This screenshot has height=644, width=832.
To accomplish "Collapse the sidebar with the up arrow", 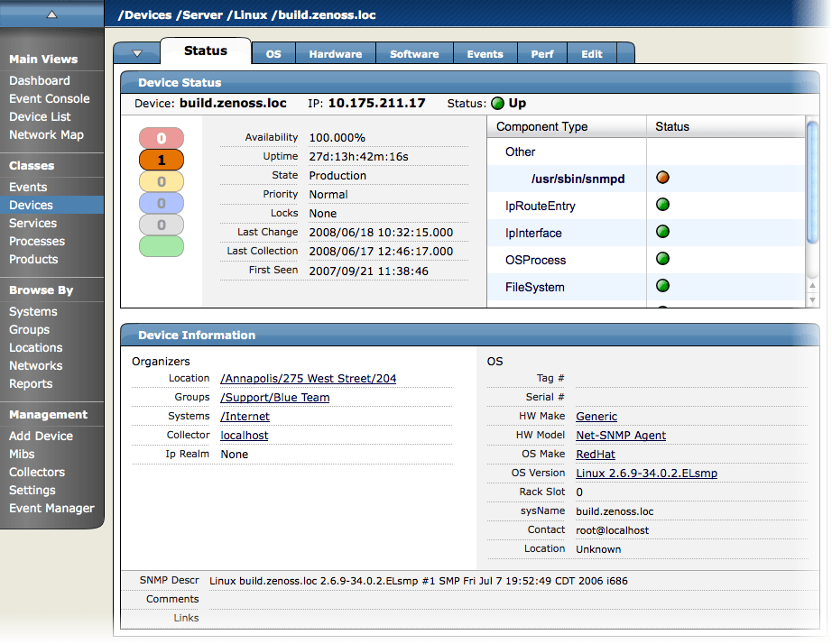I will coord(51,14).
